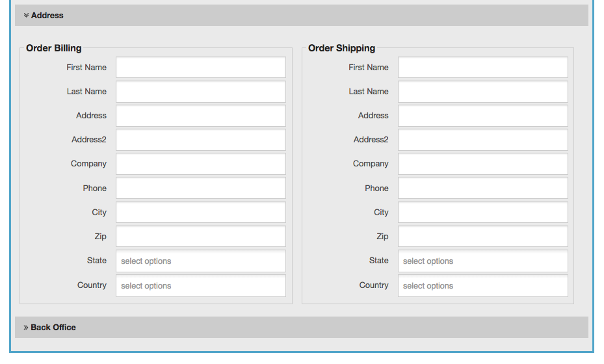Click the Order Billing Zip field

201,236
